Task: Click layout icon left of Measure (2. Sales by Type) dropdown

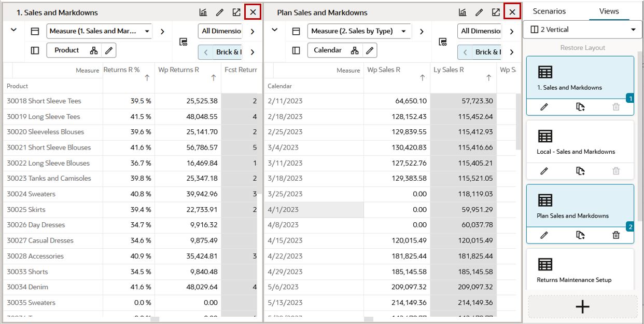Action: tap(296, 31)
